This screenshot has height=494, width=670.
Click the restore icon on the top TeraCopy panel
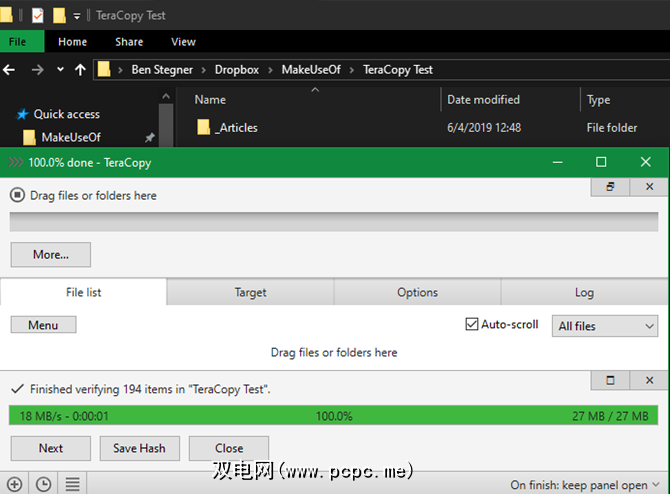pos(610,187)
